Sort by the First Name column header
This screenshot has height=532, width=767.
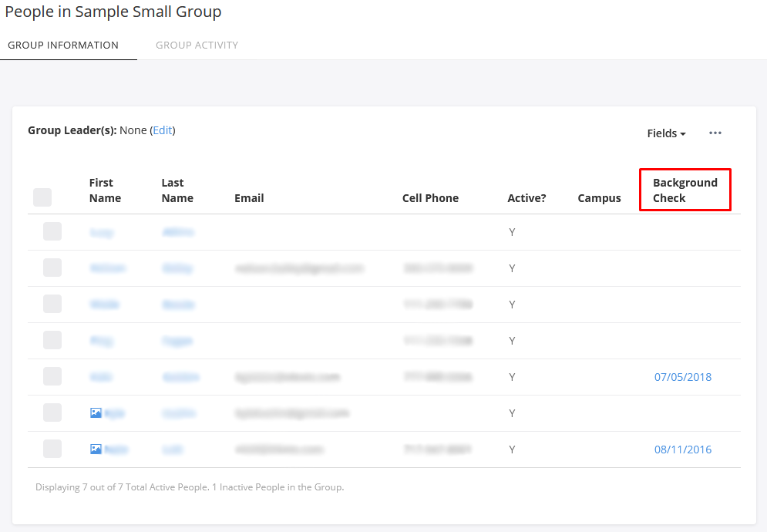(x=105, y=190)
